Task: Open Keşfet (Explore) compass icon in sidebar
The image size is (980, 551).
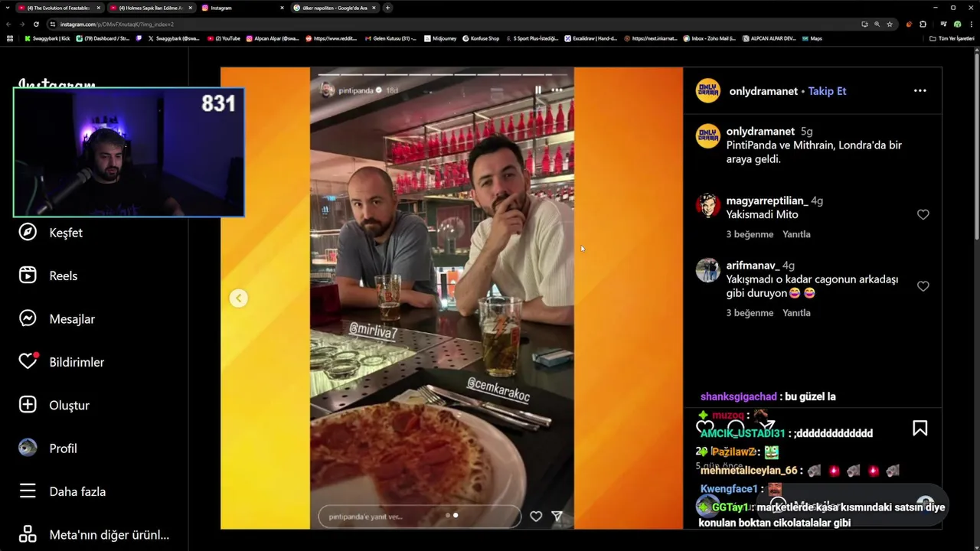Action: click(x=28, y=232)
